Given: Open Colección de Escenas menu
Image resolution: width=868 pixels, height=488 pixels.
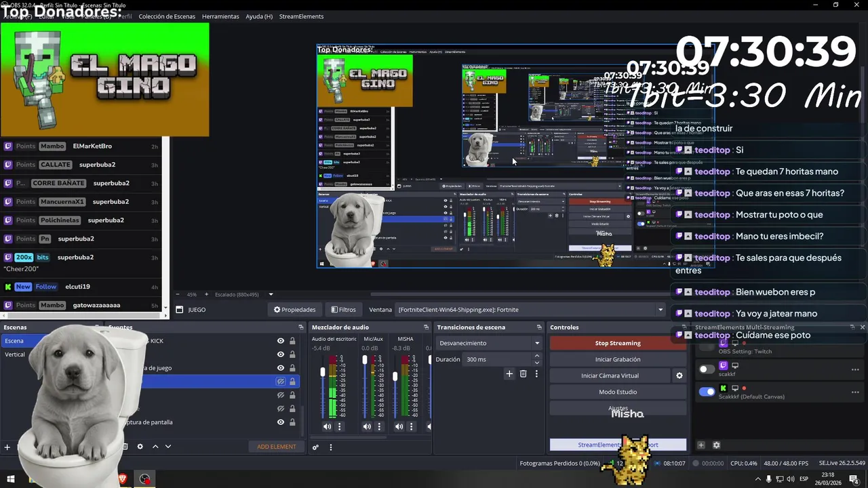Looking at the screenshot, I should pyautogui.click(x=167, y=16).
